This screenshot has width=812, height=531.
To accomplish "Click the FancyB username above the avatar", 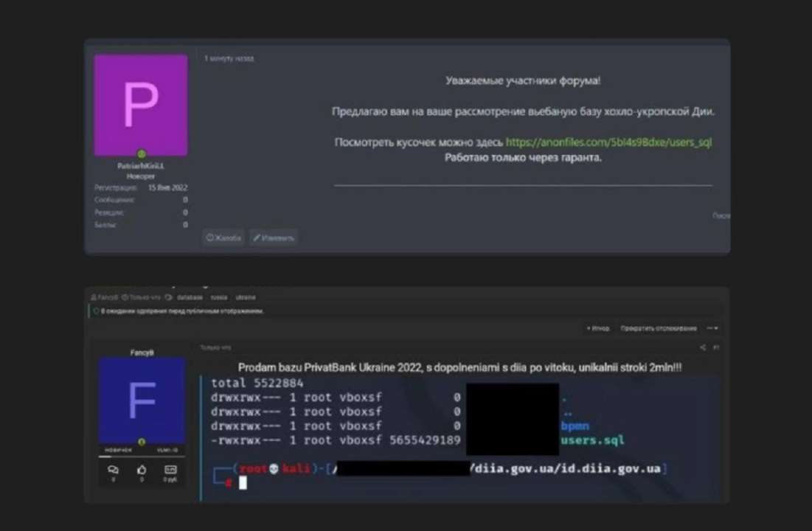I will tap(142, 353).
